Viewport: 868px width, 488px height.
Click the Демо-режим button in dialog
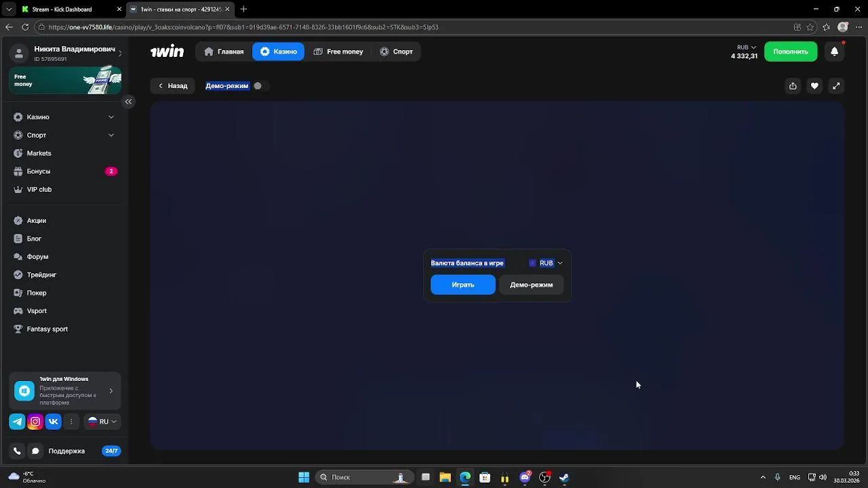click(532, 285)
